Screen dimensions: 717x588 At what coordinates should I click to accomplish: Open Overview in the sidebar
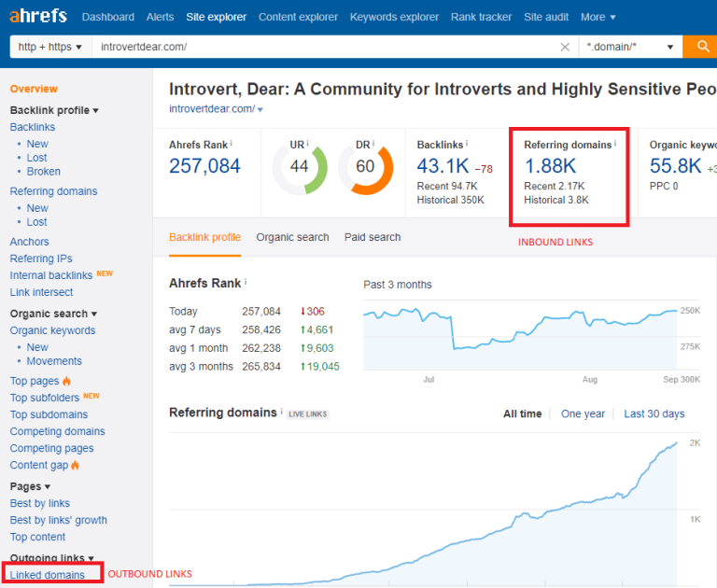pos(34,89)
